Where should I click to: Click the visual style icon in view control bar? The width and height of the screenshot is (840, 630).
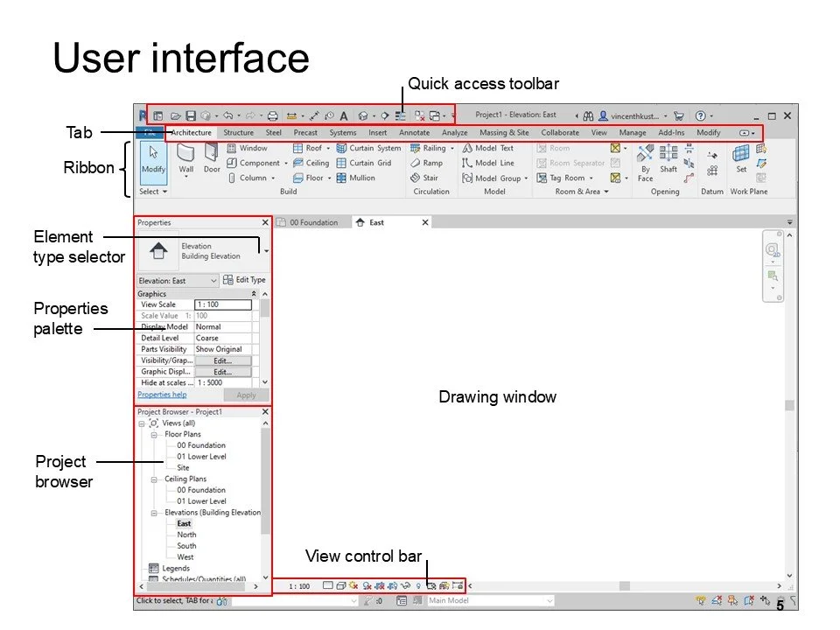pos(340,586)
